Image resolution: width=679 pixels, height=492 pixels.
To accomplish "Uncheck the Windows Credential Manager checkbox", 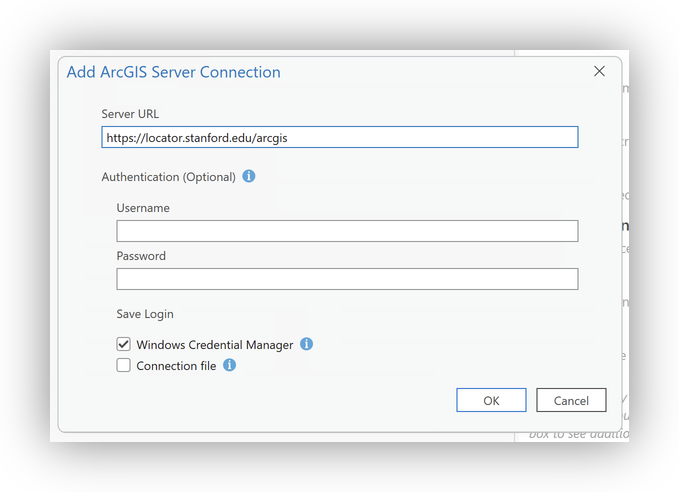I will point(124,344).
